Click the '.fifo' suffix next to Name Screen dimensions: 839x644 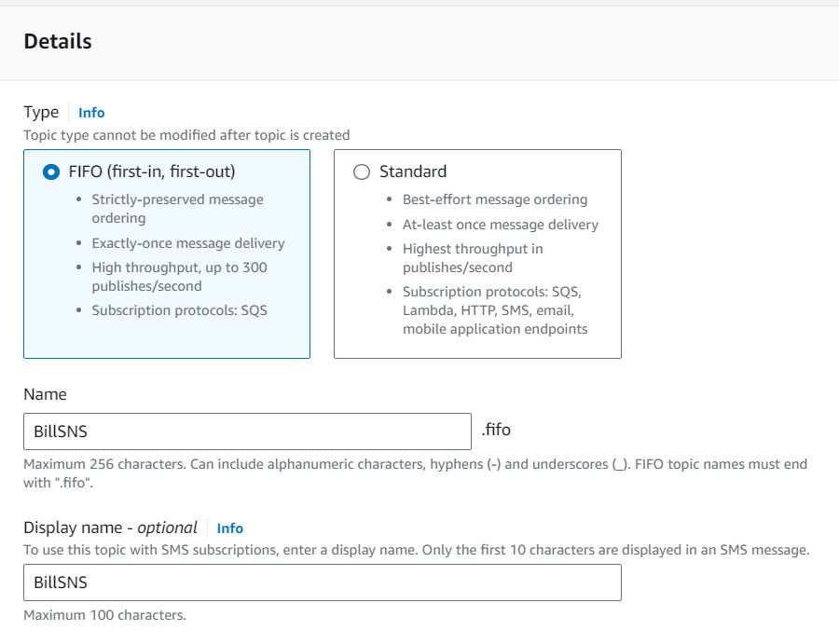tap(496, 430)
